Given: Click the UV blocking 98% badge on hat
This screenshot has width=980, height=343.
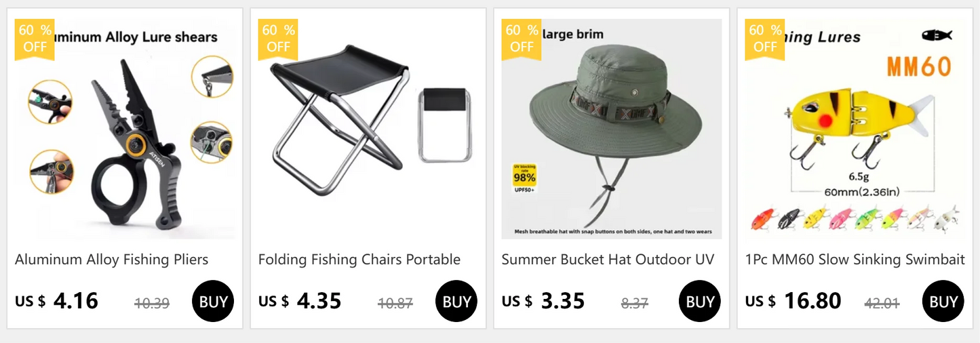Looking at the screenshot, I should [x=524, y=180].
